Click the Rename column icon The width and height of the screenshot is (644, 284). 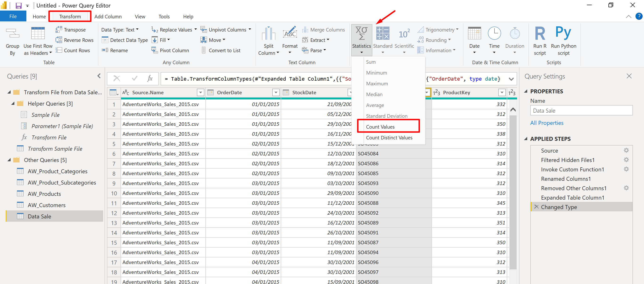click(105, 50)
